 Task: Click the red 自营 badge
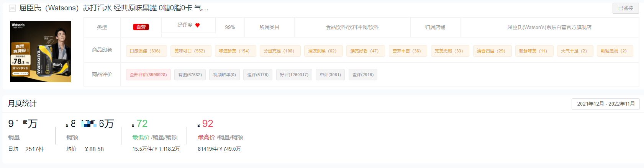141,27
